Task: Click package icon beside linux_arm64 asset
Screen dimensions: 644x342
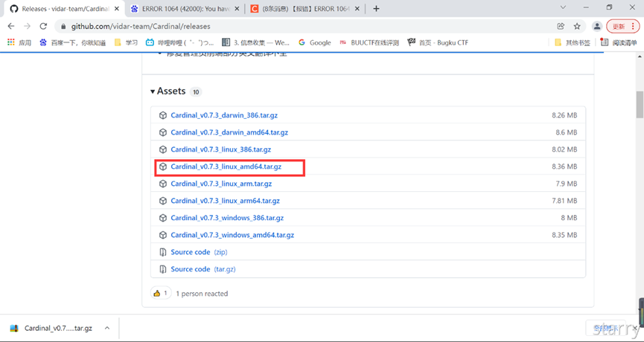Action: (163, 201)
